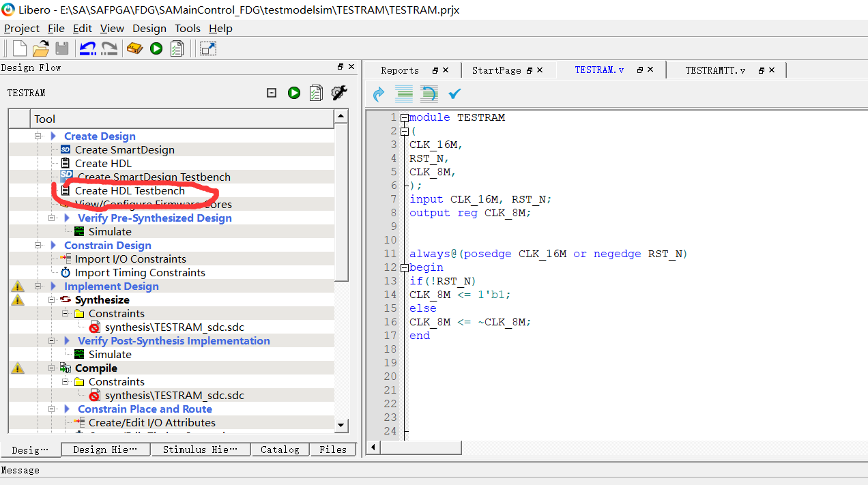Click the gray Redo arrow icon
868x485 pixels.
tap(108, 48)
